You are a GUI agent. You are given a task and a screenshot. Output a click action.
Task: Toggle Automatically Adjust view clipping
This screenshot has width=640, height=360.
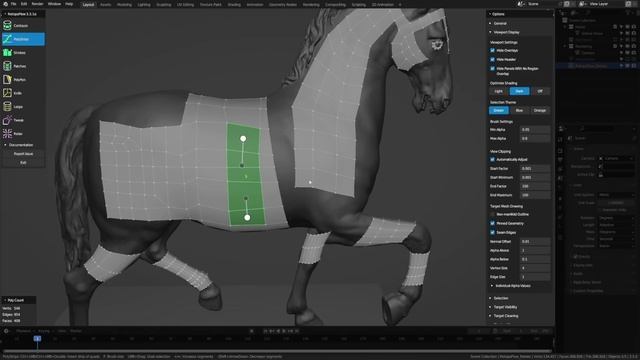pyautogui.click(x=492, y=160)
